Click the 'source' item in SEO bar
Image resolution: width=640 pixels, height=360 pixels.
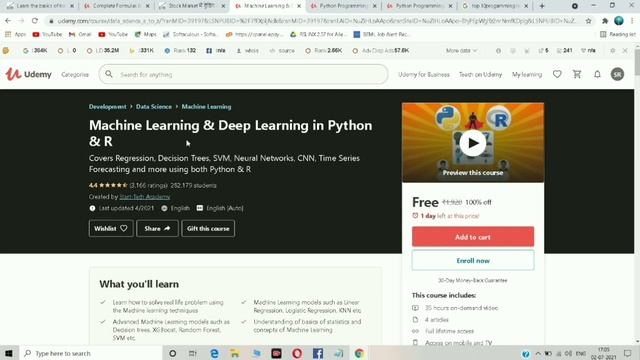pyautogui.click(x=282, y=51)
